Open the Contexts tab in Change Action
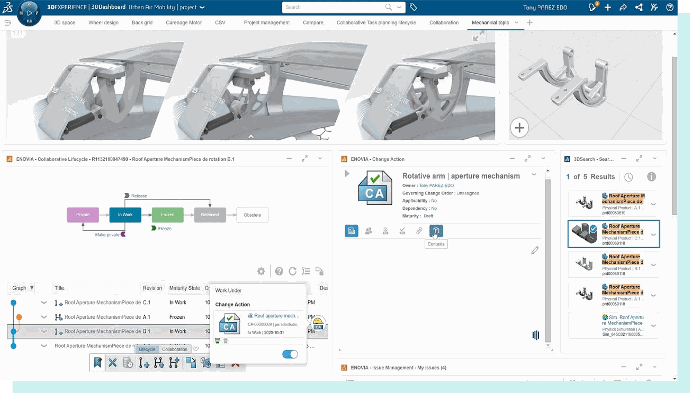 pyautogui.click(x=436, y=231)
